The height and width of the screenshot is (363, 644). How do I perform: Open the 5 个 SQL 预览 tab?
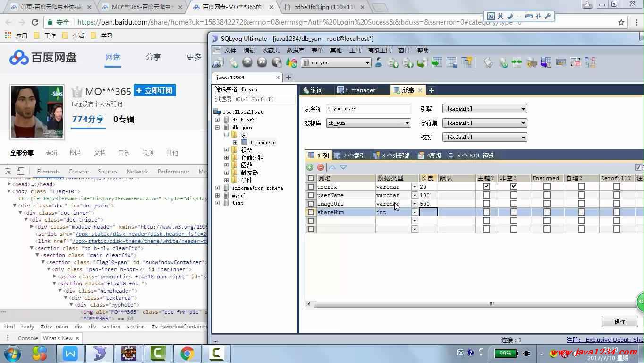click(471, 156)
